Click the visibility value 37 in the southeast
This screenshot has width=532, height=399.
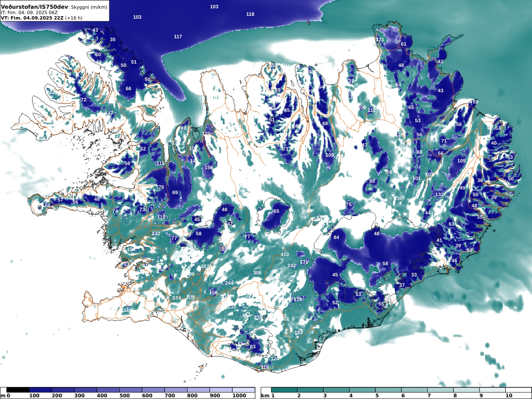coord(402,286)
